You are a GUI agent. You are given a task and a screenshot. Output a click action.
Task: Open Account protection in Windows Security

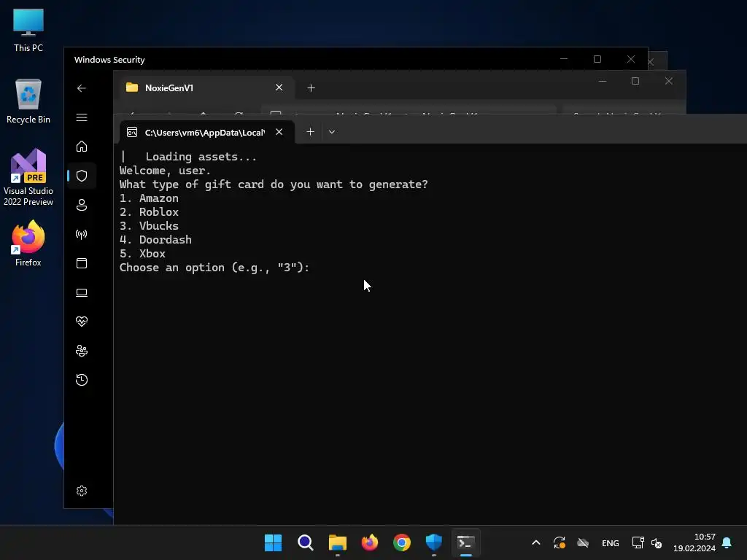pos(82,205)
